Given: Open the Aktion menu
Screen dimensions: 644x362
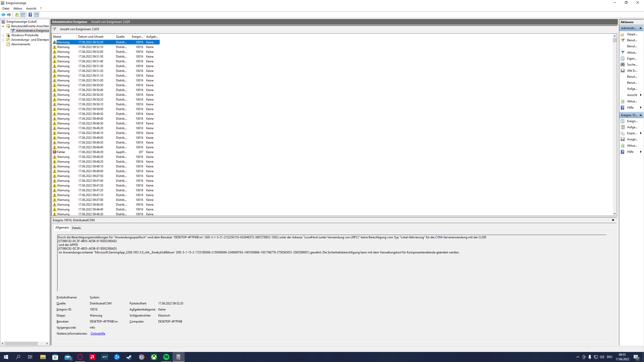Looking at the screenshot, I should coord(18,9).
